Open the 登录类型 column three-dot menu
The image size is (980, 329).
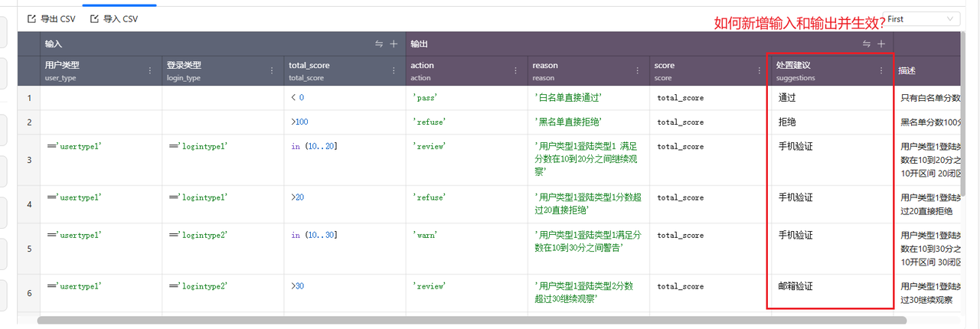click(272, 70)
